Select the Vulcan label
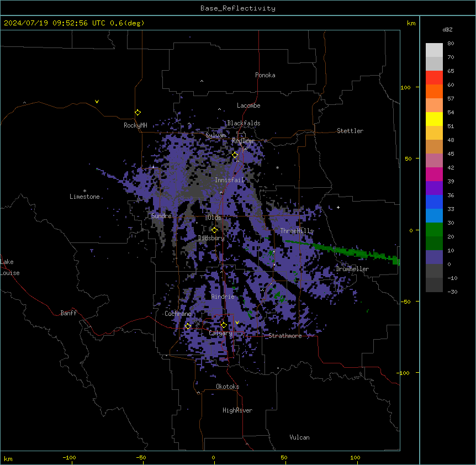Image resolution: width=476 pixels, height=465 pixels. pyautogui.click(x=300, y=437)
